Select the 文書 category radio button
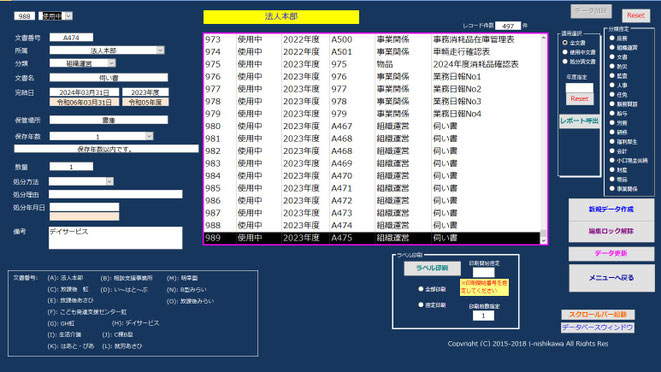 pyautogui.click(x=612, y=57)
